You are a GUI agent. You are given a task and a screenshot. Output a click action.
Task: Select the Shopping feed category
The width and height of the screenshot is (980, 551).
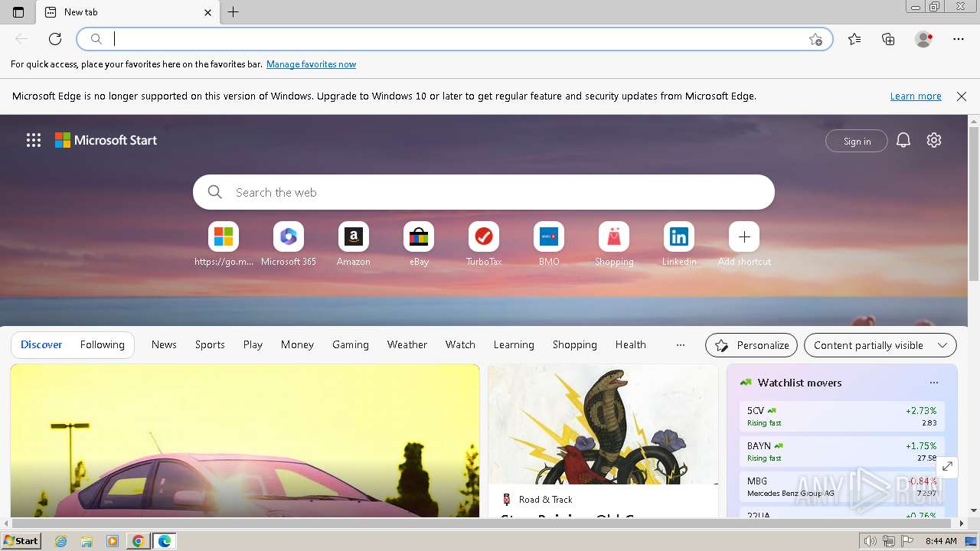click(575, 345)
